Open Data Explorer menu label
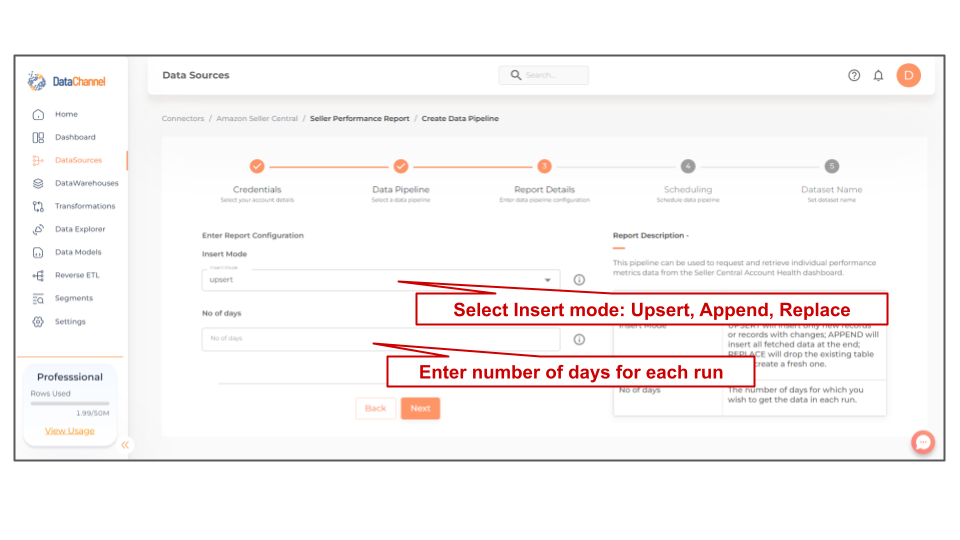Viewport: 960px width, 540px height. coord(80,229)
